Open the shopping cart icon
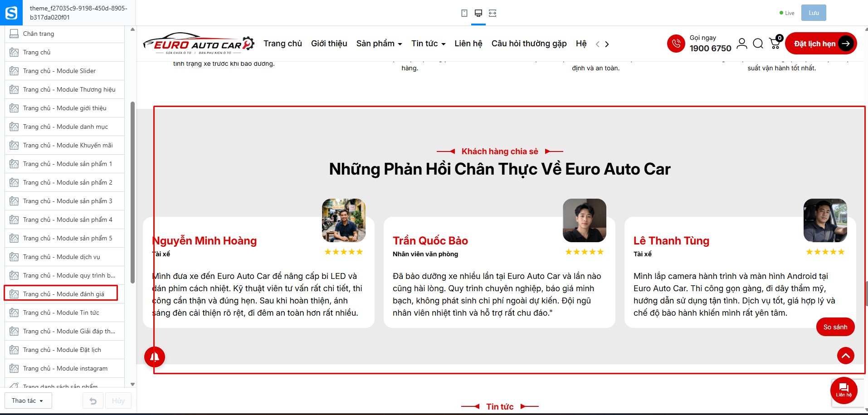This screenshot has width=868, height=415. tap(775, 43)
